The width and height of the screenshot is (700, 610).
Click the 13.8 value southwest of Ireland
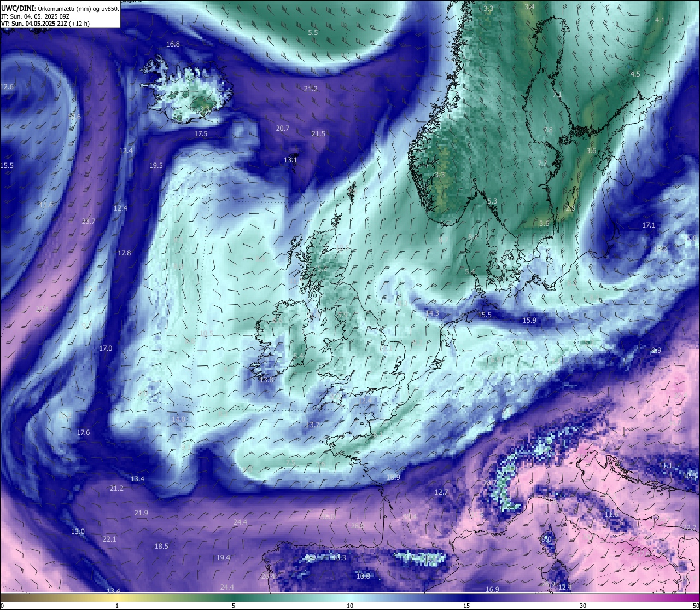[266, 380]
